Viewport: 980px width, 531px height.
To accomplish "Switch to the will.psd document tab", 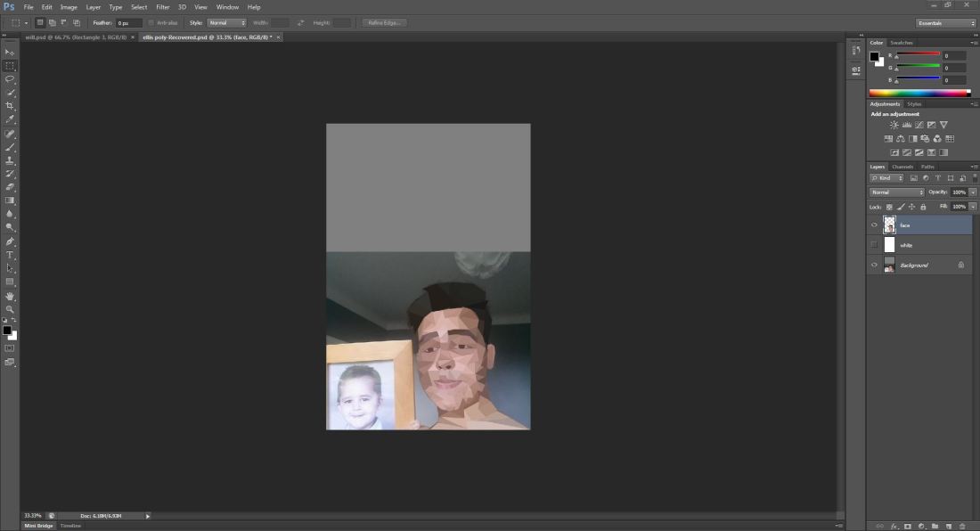I will 77,37.
